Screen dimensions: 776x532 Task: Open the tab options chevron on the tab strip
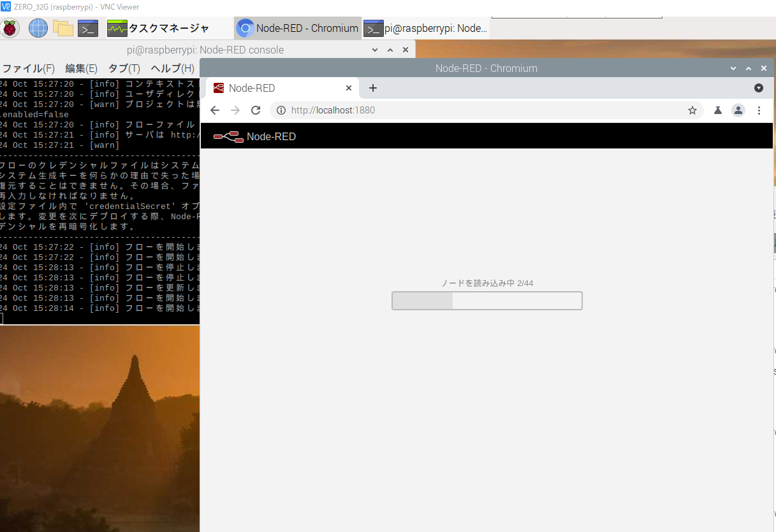(x=759, y=88)
